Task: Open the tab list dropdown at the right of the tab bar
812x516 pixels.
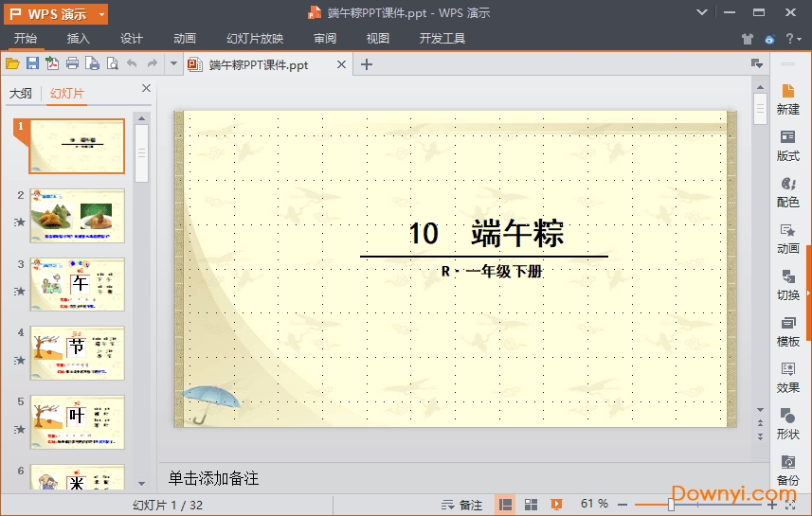Action: pyautogui.click(x=757, y=63)
